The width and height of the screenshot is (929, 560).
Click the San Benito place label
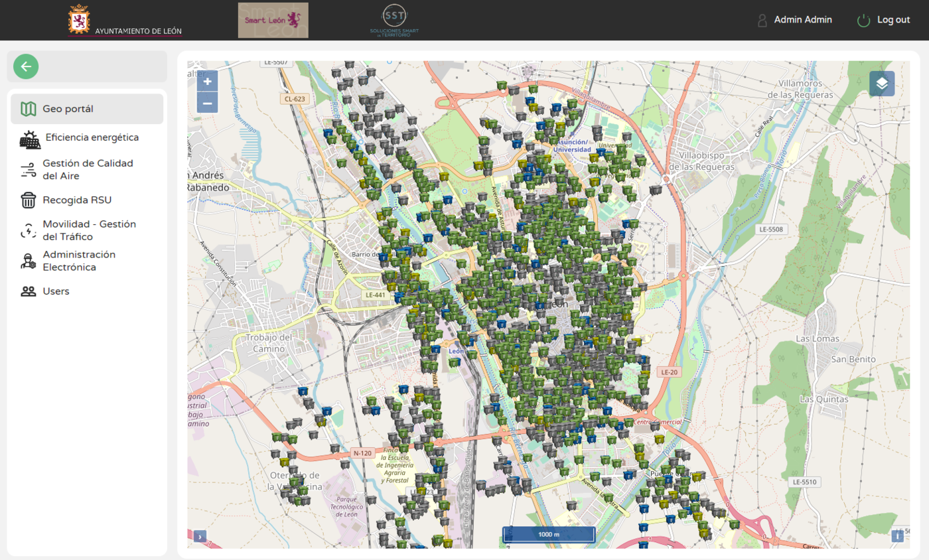pyautogui.click(x=854, y=359)
